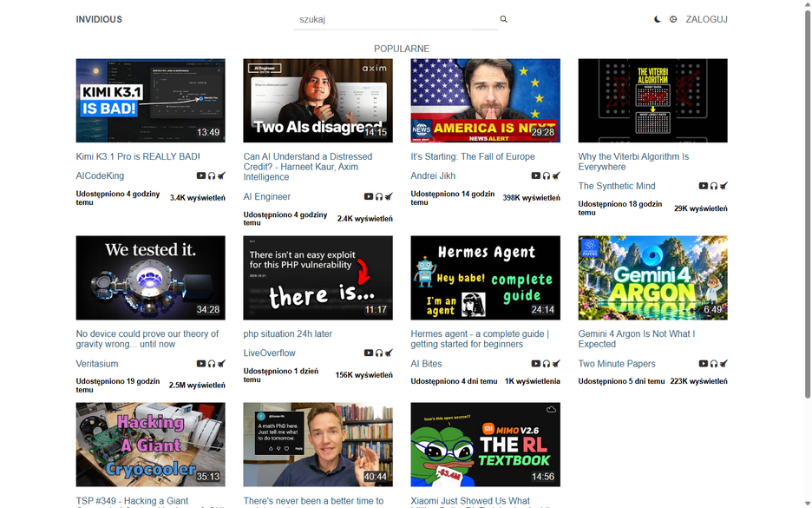Click YouTube icon beside The Synthetic Mind
The image size is (812, 508).
[704, 186]
